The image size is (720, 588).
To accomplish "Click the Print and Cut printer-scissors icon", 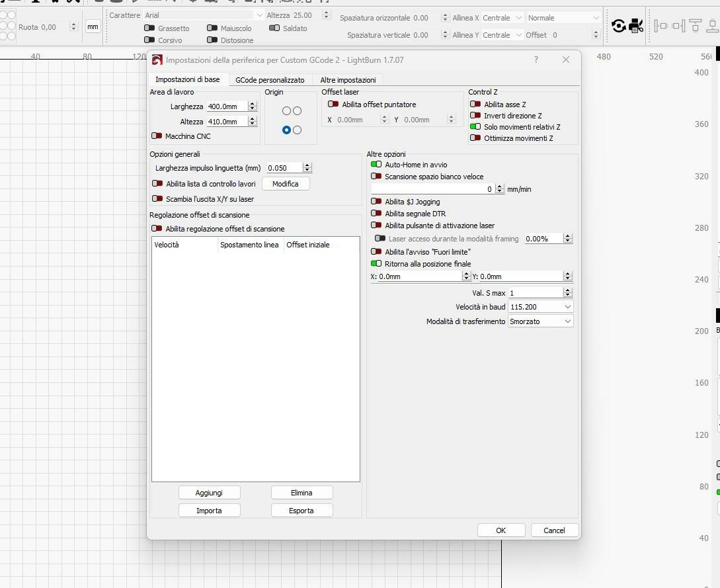I will coord(636,26).
